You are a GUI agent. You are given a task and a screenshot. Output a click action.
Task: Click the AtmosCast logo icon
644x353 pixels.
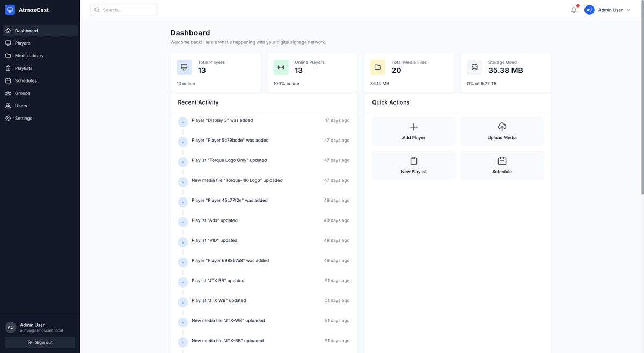coord(10,10)
